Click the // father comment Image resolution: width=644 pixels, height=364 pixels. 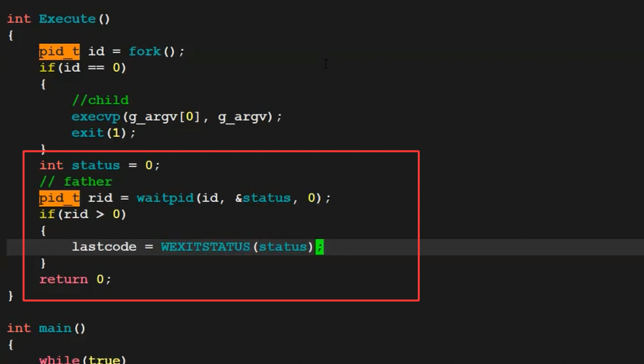pyautogui.click(x=75, y=181)
